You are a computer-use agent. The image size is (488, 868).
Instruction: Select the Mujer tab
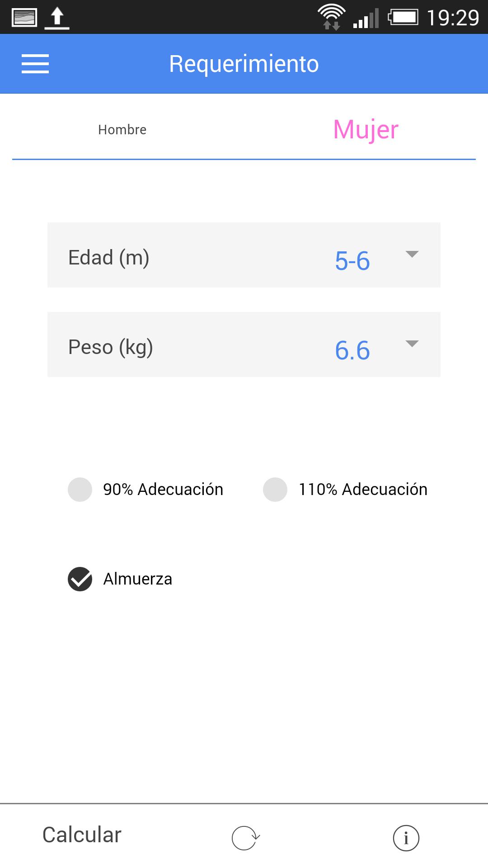click(x=366, y=130)
